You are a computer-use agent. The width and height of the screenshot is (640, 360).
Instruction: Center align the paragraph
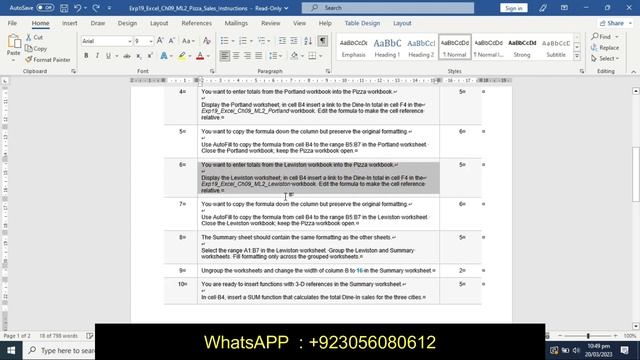[236, 56]
